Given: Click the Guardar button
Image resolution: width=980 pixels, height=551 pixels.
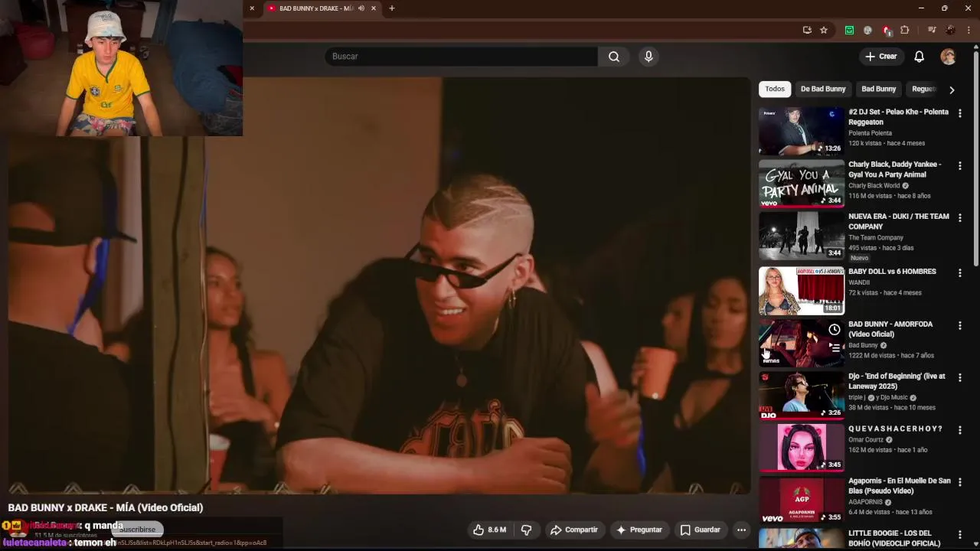Looking at the screenshot, I should 701,530.
